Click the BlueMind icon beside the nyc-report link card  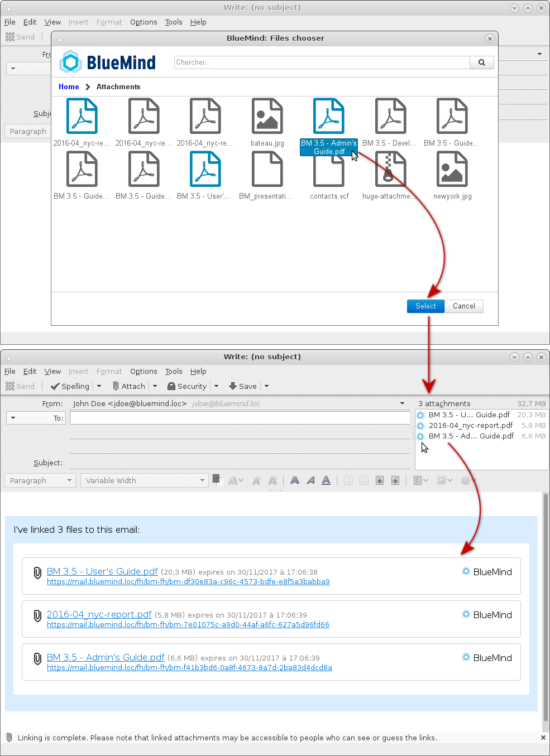point(466,614)
